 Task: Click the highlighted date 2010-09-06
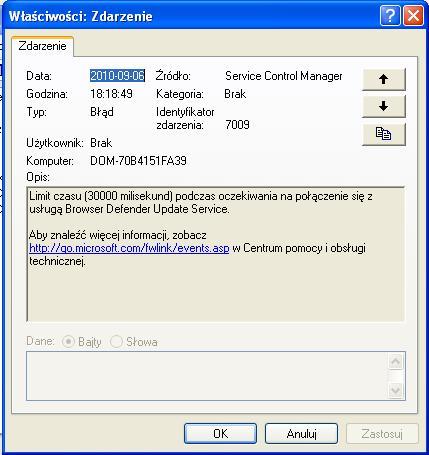click(x=117, y=76)
